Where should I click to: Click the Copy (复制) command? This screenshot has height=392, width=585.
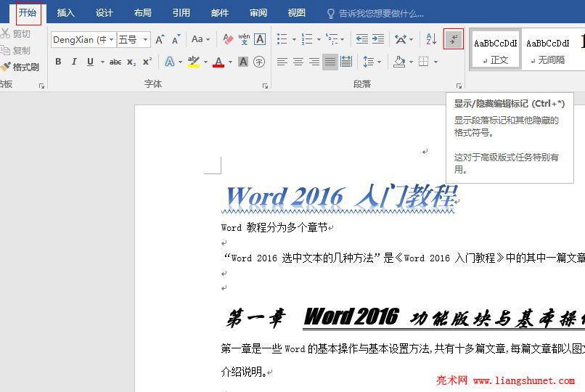tap(16, 50)
